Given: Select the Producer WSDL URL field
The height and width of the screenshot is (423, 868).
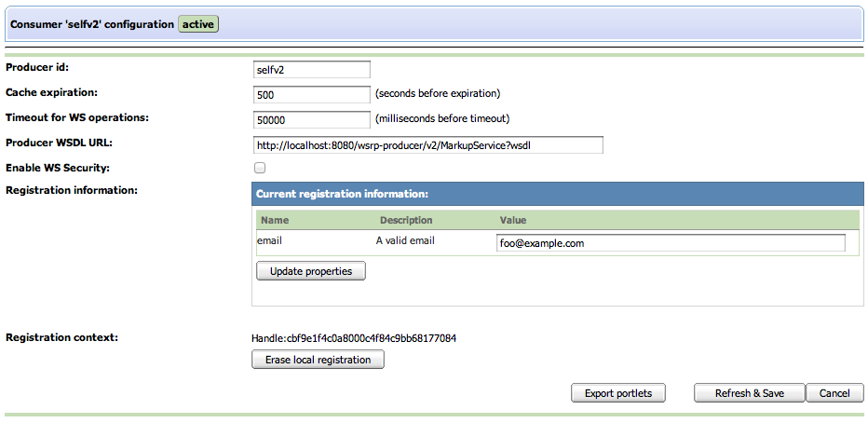Looking at the screenshot, I should click(427, 144).
